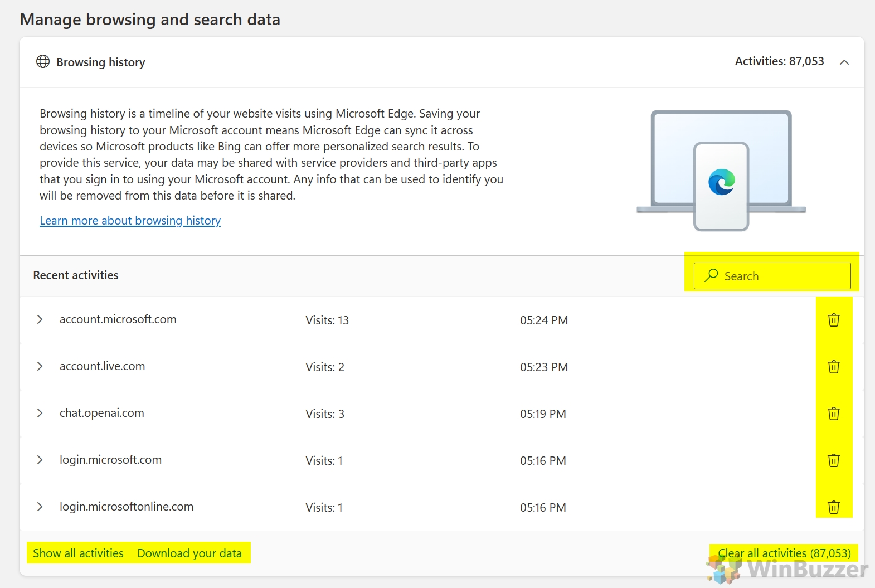This screenshot has height=588, width=875.
Task: Click the 05:24 PM timestamp
Action: coord(544,320)
